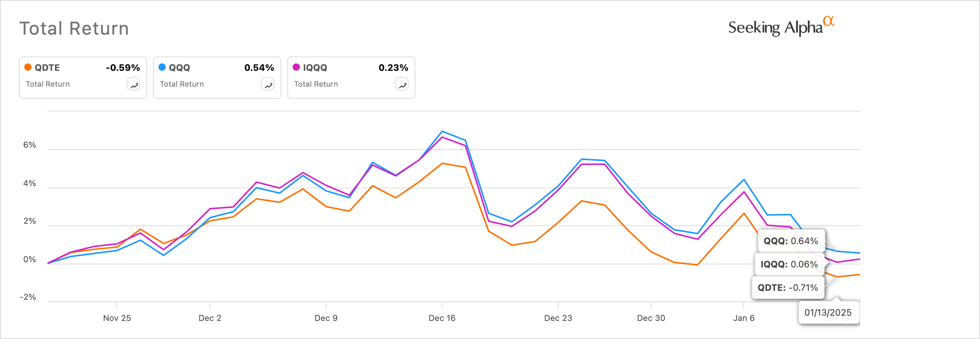980x339 pixels.
Task: Click the QDTE -0.59% return value
Action: 123,68
